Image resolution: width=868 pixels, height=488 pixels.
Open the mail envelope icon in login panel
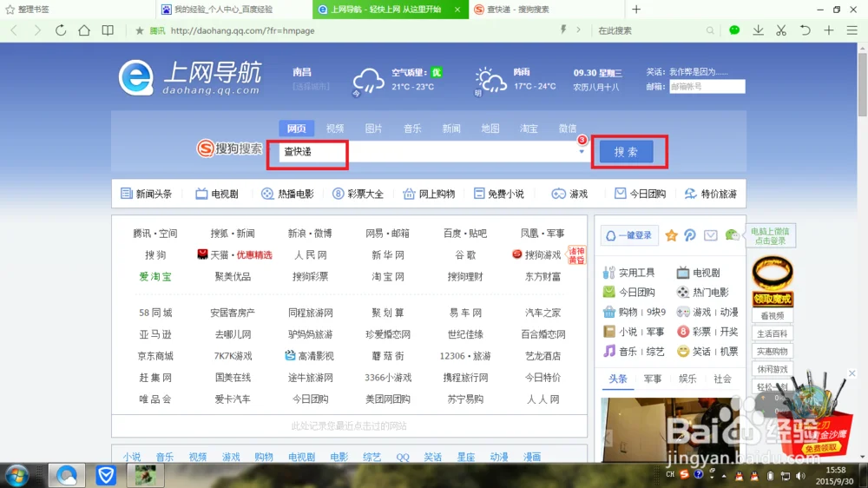point(711,235)
